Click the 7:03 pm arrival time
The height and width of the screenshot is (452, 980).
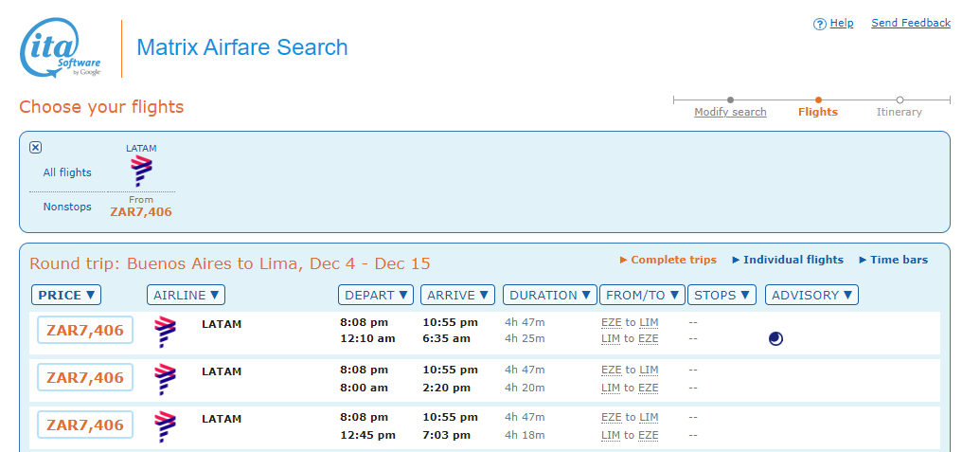coord(447,435)
